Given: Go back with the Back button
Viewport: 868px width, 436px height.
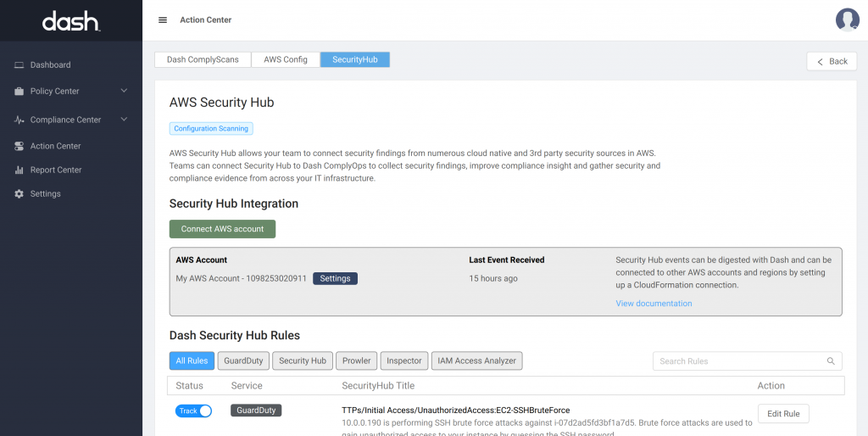Looking at the screenshot, I should point(832,61).
